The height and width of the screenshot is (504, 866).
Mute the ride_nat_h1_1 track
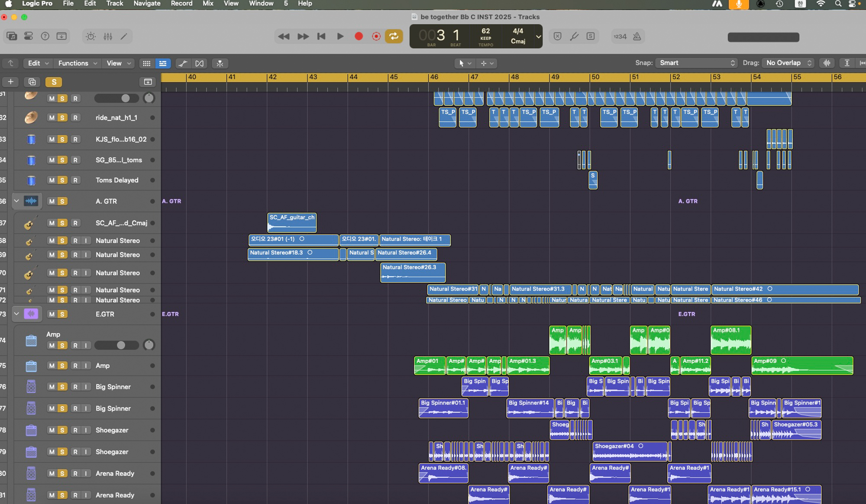[52, 118]
